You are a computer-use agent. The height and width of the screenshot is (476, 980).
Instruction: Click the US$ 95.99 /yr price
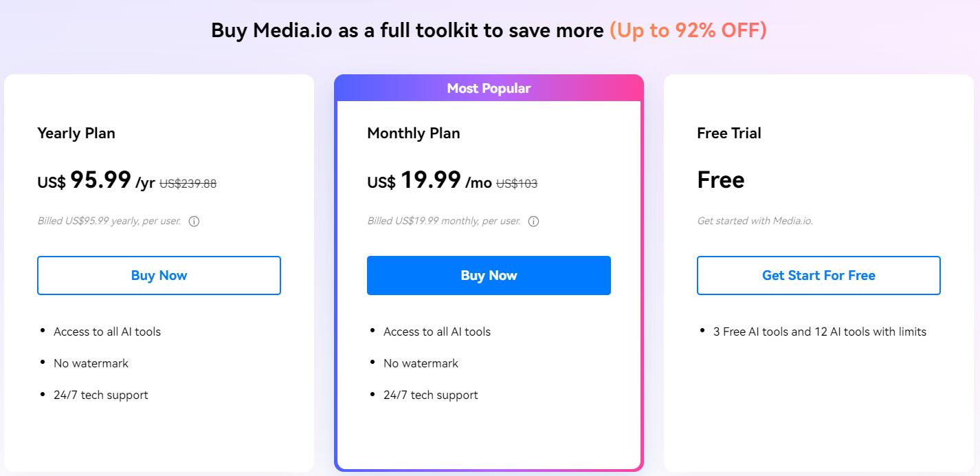96,181
